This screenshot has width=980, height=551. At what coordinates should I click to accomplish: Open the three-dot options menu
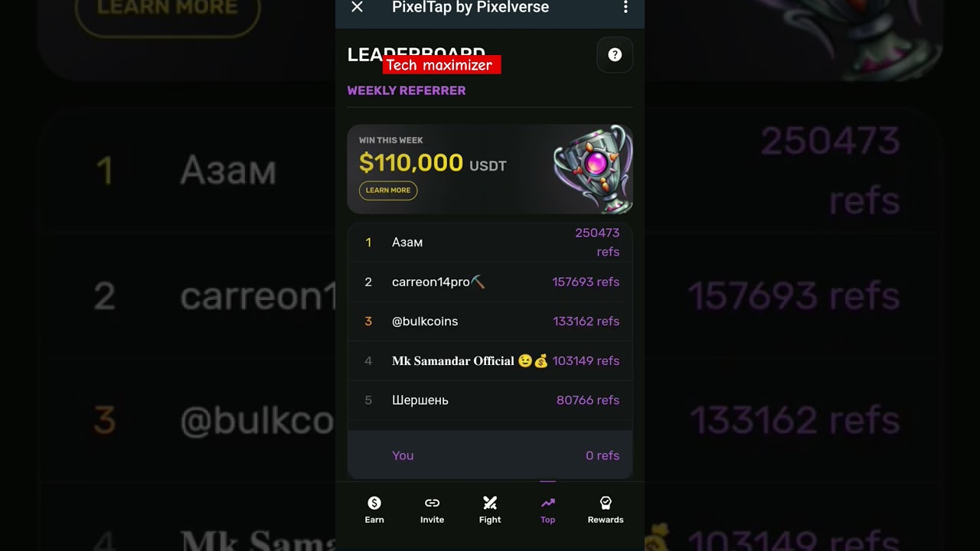[x=626, y=8]
